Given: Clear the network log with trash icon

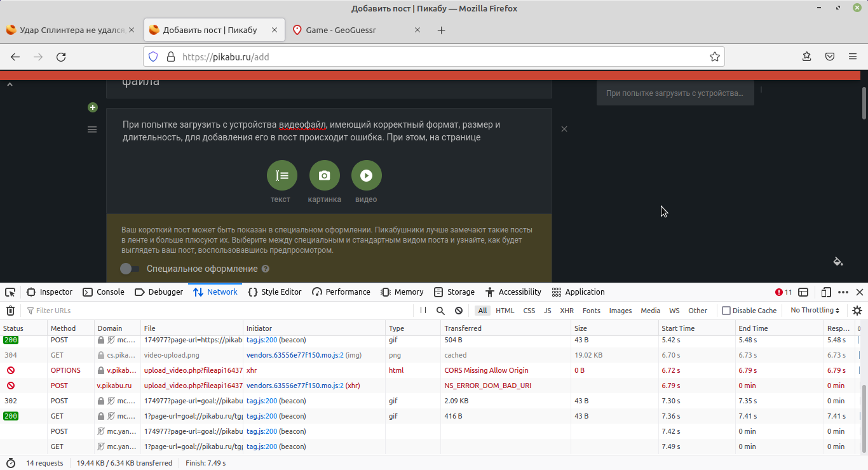Looking at the screenshot, I should click(10, 311).
